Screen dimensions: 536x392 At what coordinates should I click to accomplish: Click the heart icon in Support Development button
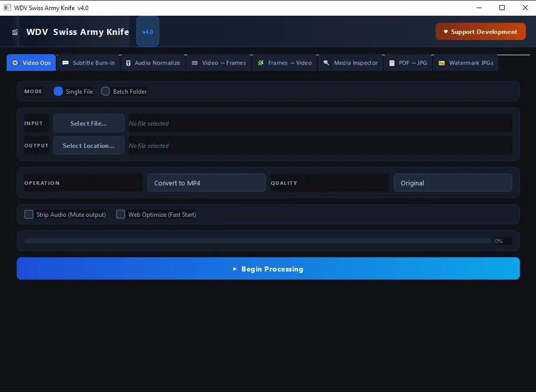446,32
